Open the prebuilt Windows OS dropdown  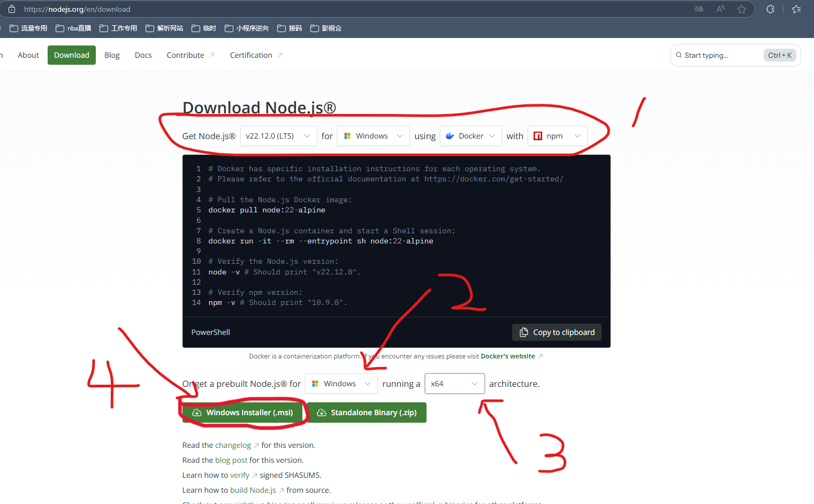341,384
